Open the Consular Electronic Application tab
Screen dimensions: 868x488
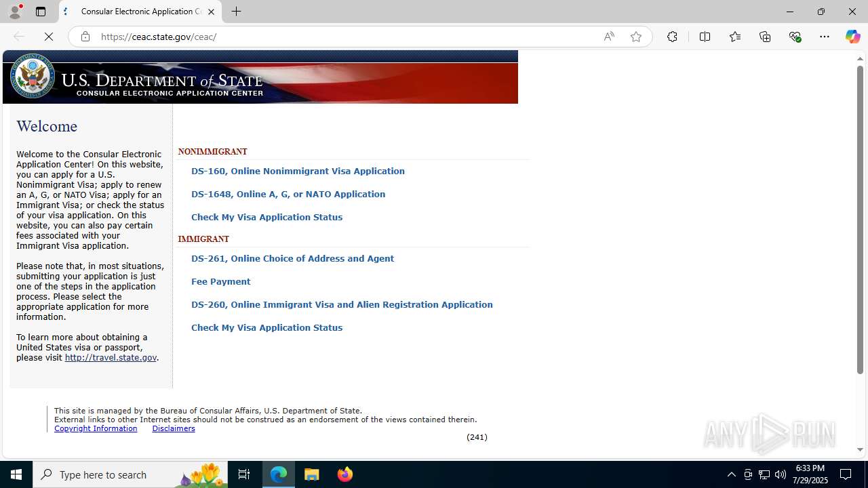pos(140,12)
